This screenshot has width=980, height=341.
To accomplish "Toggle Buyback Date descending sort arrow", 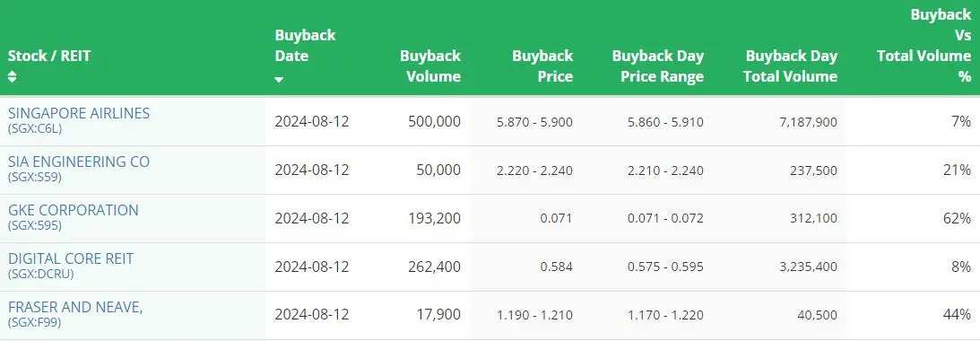I will 279,80.
